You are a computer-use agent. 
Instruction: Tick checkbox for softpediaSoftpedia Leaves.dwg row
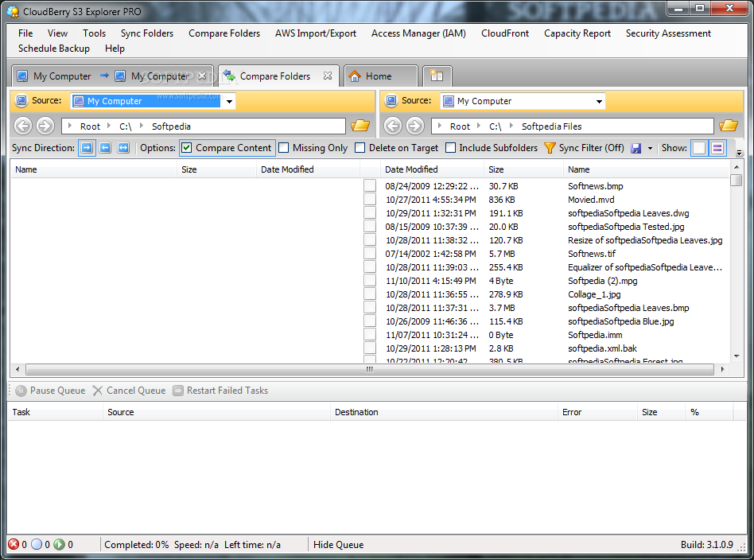tap(370, 212)
